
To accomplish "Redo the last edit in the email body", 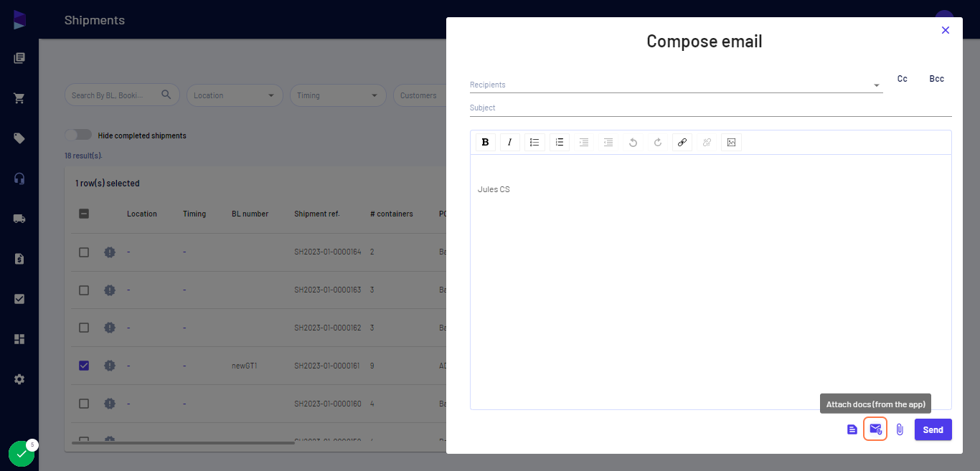I will point(658,142).
